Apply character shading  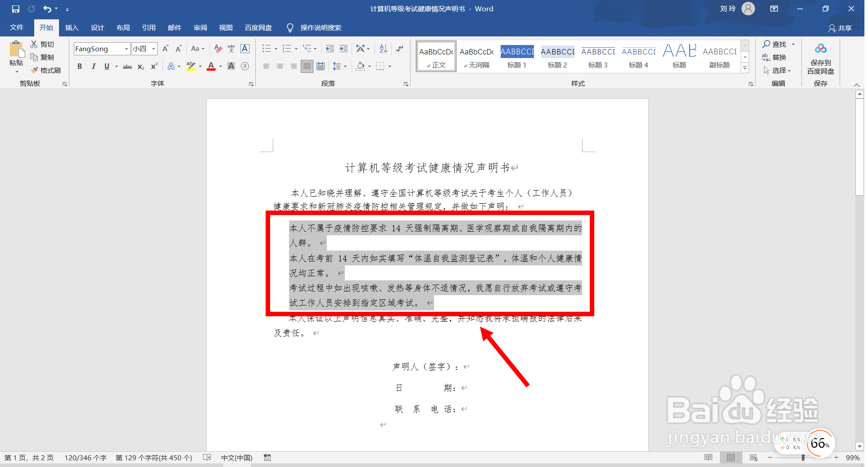[231, 67]
